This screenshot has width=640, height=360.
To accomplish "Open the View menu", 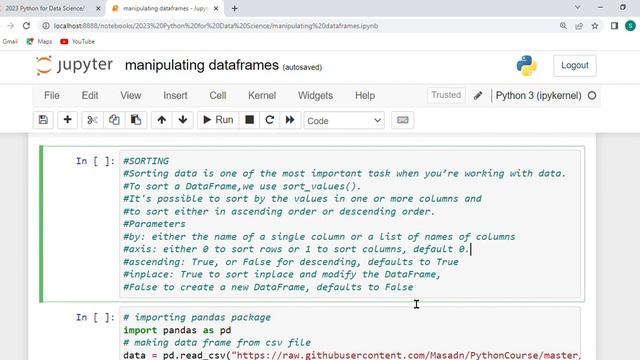I will click(x=131, y=96).
